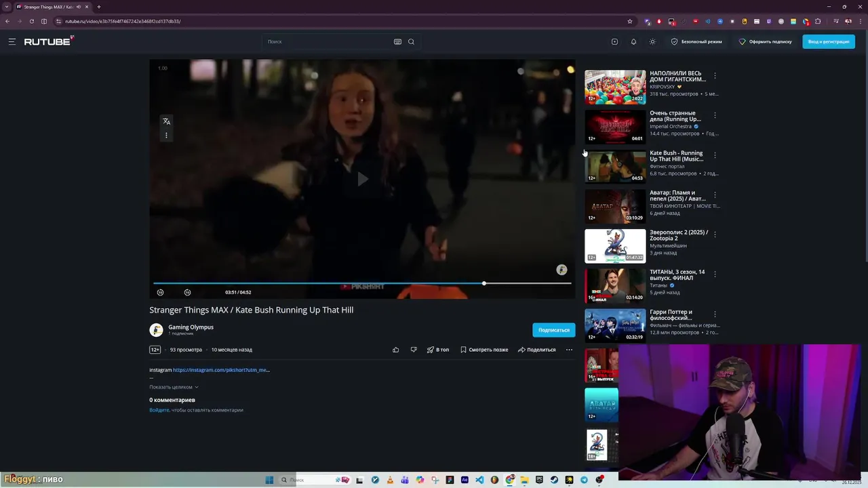Open a new browser tab

(x=99, y=7)
